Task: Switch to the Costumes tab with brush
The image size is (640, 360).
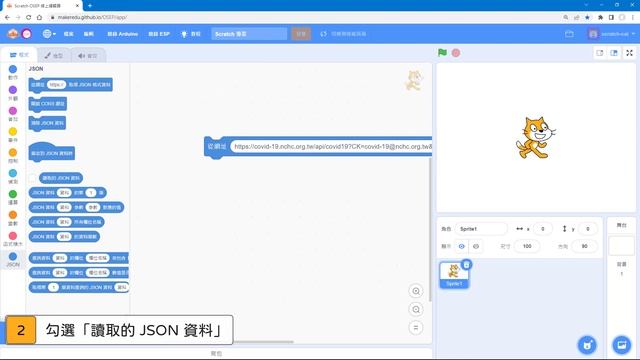Action: (x=54, y=56)
